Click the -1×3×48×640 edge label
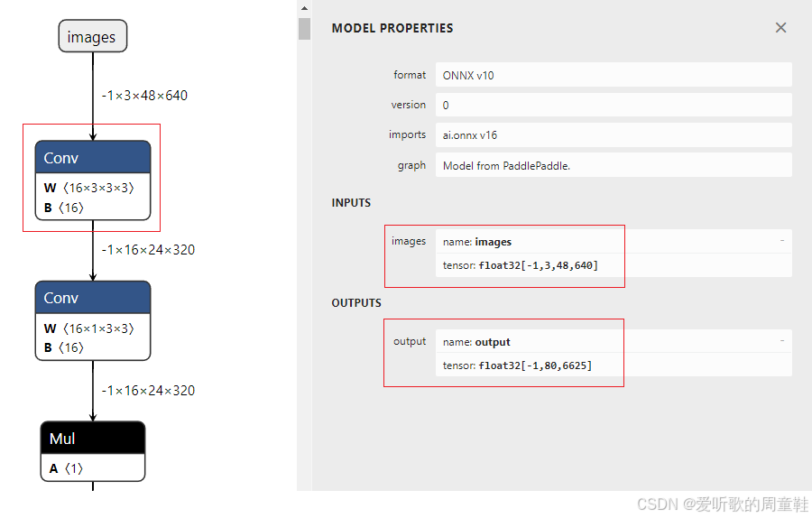The width and height of the screenshot is (812, 518). tap(144, 96)
